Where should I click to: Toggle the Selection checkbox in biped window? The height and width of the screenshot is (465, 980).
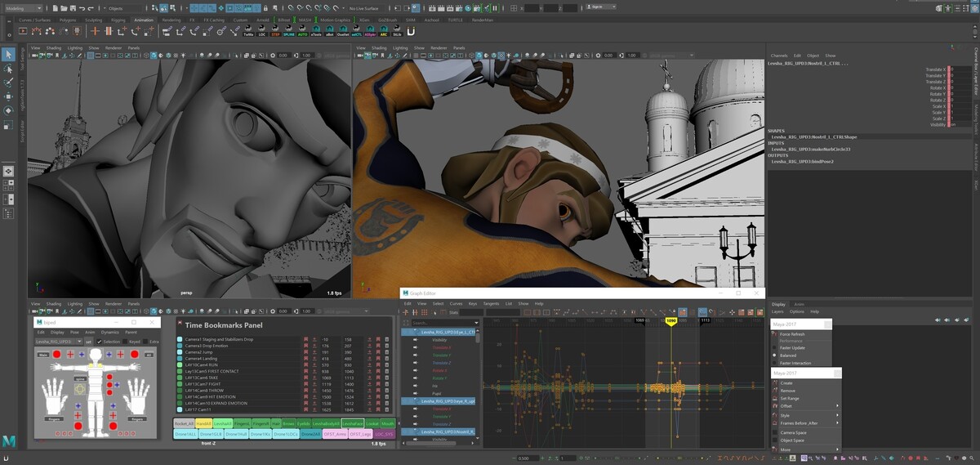[99, 342]
